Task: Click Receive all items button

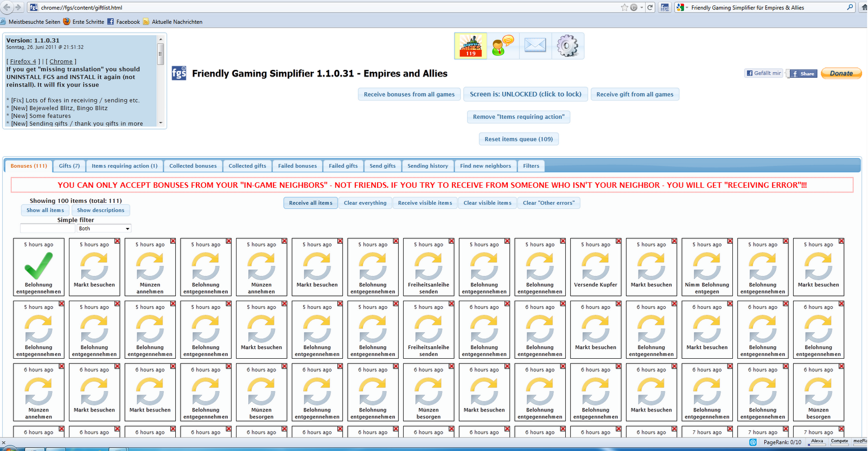Action: (310, 203)
